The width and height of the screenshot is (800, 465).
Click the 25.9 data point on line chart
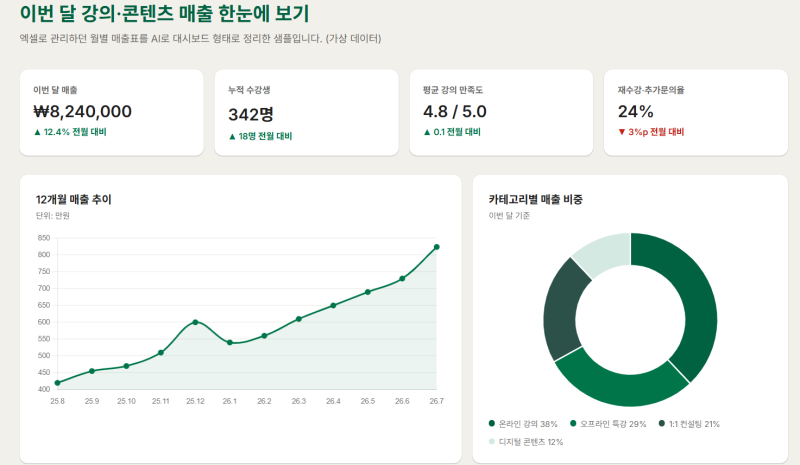[x=92, y=371]
